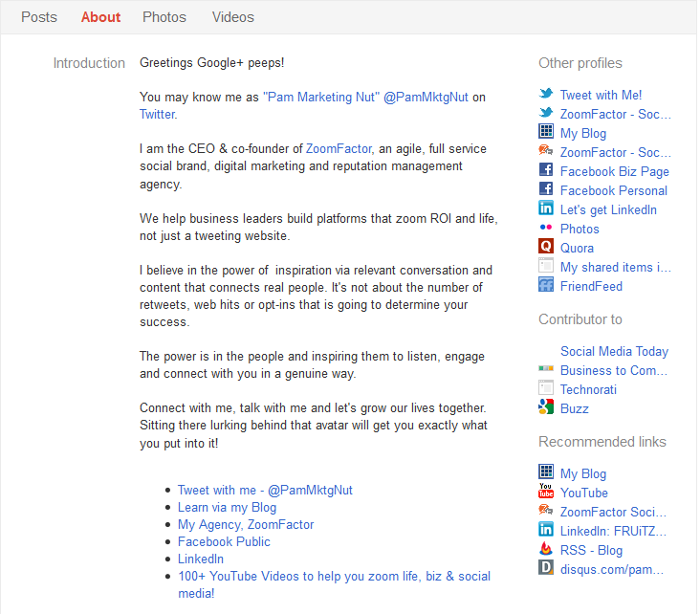
Task: Open Social Media Today contributor link
Action: coord(614,351)
